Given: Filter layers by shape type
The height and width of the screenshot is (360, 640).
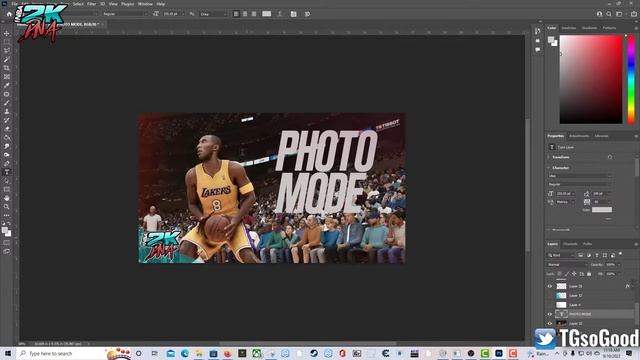Looking at the screenshot, I should pyautogui.click(x=604, y=255).
